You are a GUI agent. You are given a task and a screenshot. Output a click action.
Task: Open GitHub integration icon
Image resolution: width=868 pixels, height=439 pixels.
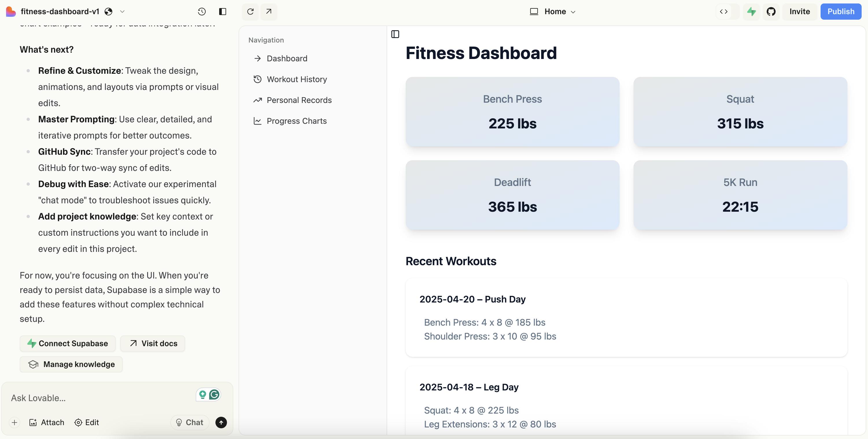(x=771, y=12)
